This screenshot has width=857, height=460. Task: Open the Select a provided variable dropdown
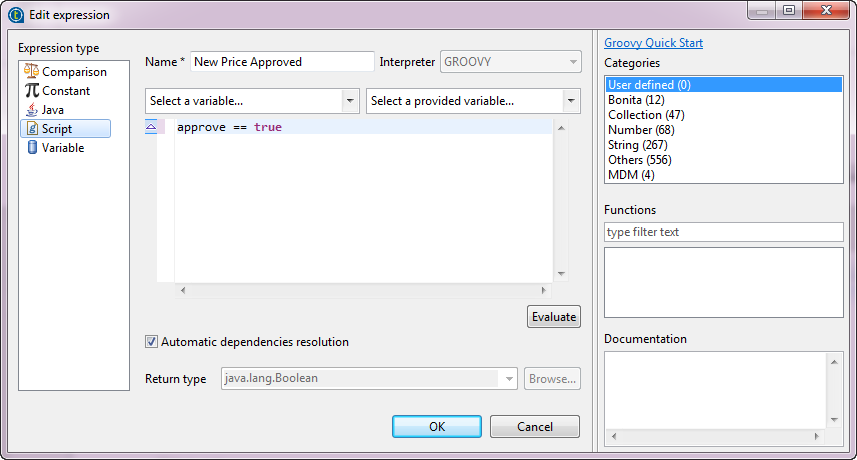pos(571,101)
